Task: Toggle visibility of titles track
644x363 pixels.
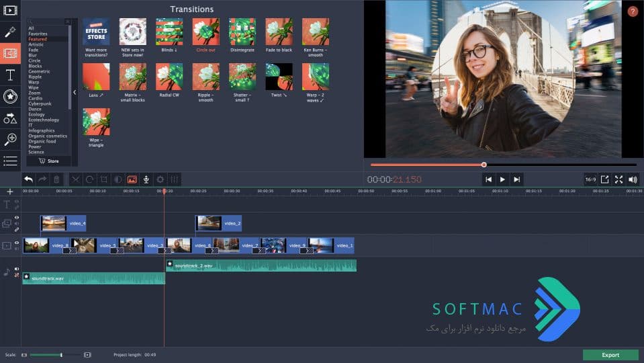Action: 17,202
